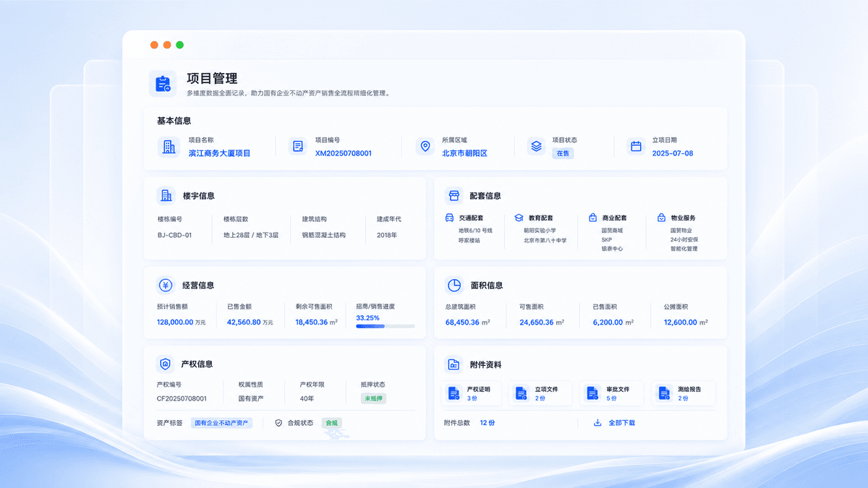This screenshot has width=868, height=488.
Task: Click the shield check icon beside 合规状态
Action: tap(278, 423)
